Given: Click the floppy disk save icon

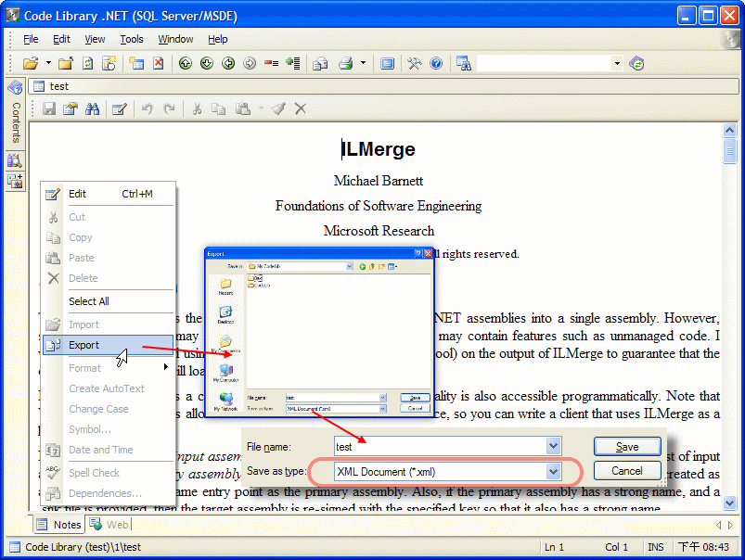Looking at the screenshot, I should point(49,108).
